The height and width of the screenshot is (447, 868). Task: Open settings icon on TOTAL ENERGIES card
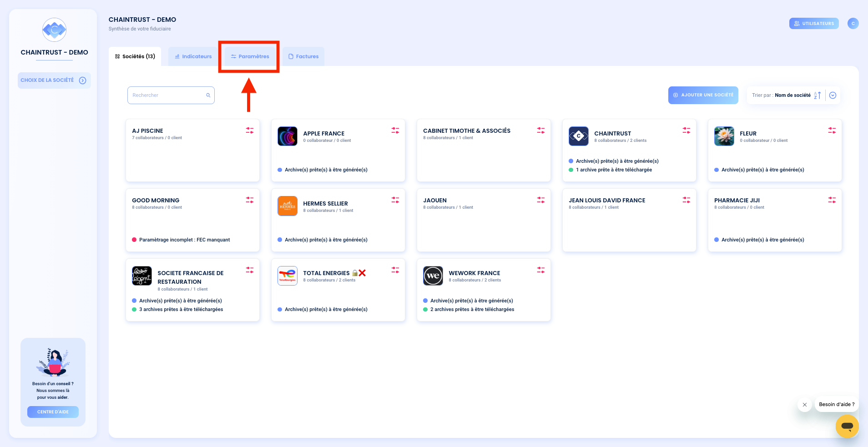[x=395, y=270]
